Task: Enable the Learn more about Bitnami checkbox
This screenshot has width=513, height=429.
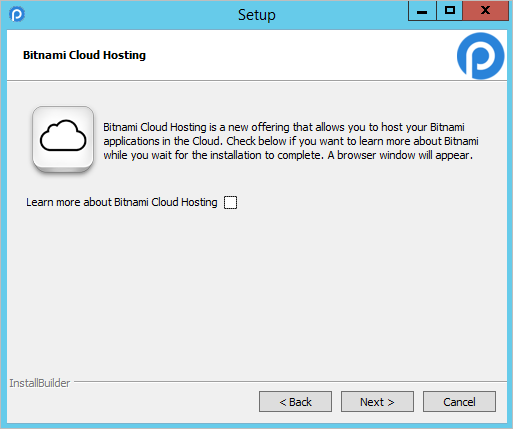Action: [x=230, y=202]
